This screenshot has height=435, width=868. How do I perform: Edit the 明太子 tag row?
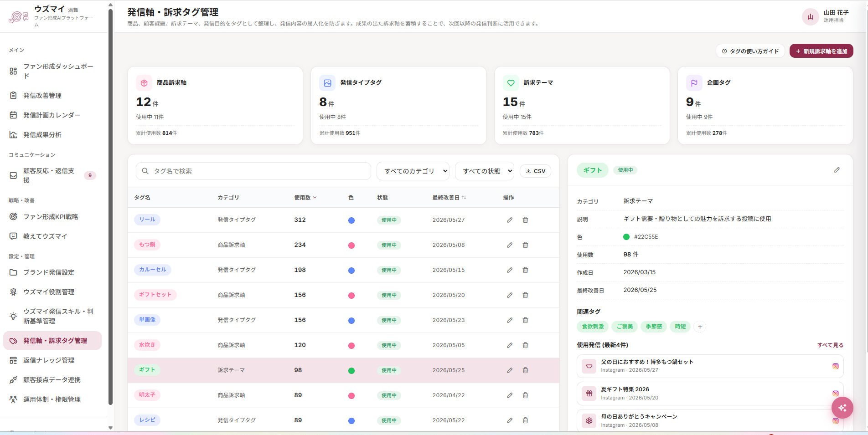coord(510,395)
